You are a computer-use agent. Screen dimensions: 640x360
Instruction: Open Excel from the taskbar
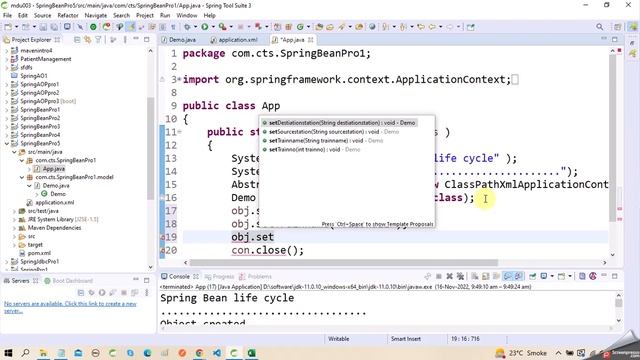point(251,353)
